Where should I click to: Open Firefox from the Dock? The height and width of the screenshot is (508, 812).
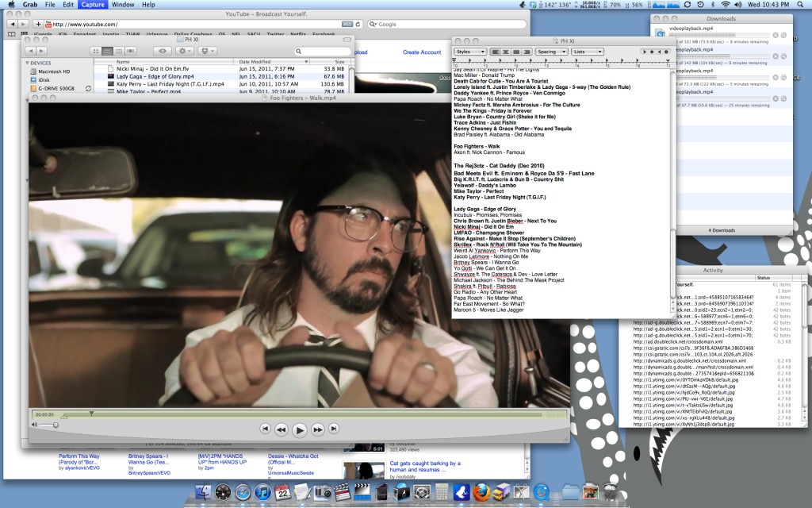481,492
